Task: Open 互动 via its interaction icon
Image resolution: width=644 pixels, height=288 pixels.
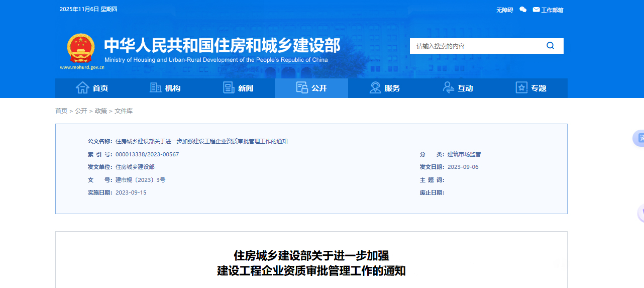Action: (x=449, y=88)
